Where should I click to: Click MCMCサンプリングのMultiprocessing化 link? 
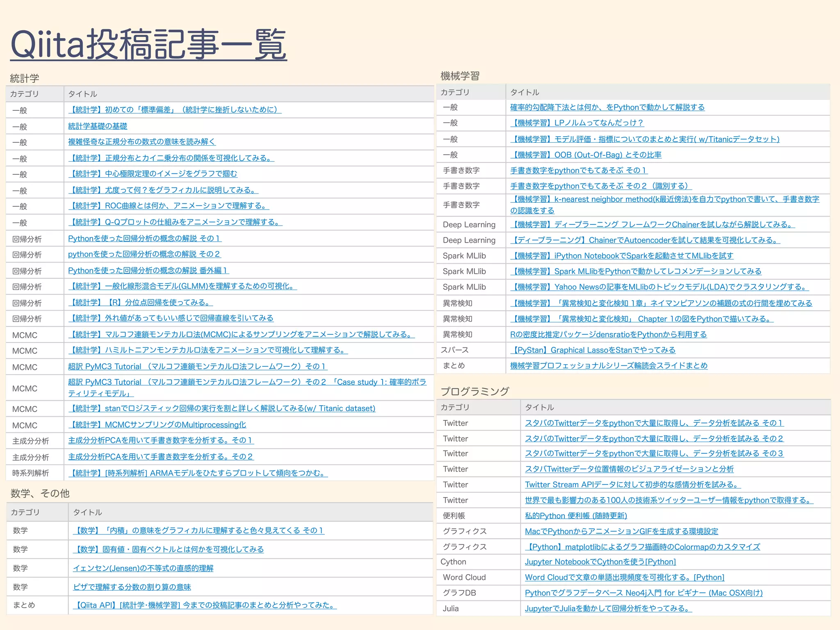coord(157,425)
